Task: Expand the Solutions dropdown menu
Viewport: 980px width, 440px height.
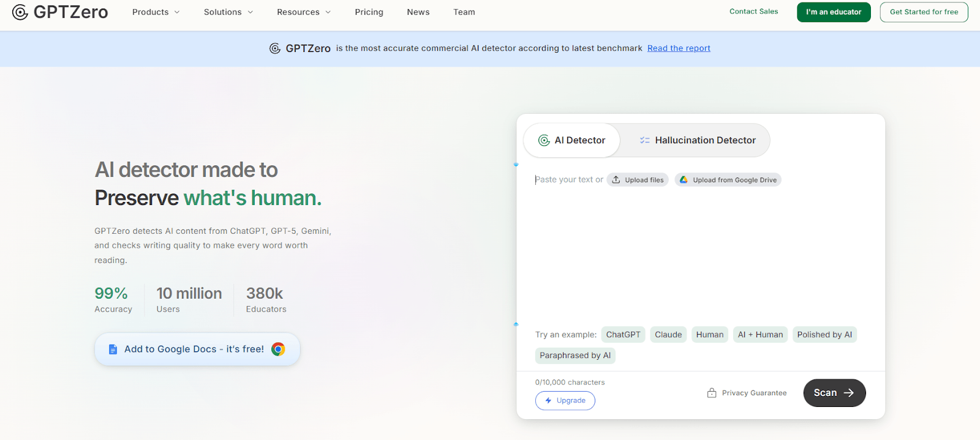Action: click(x=228, y=12)
